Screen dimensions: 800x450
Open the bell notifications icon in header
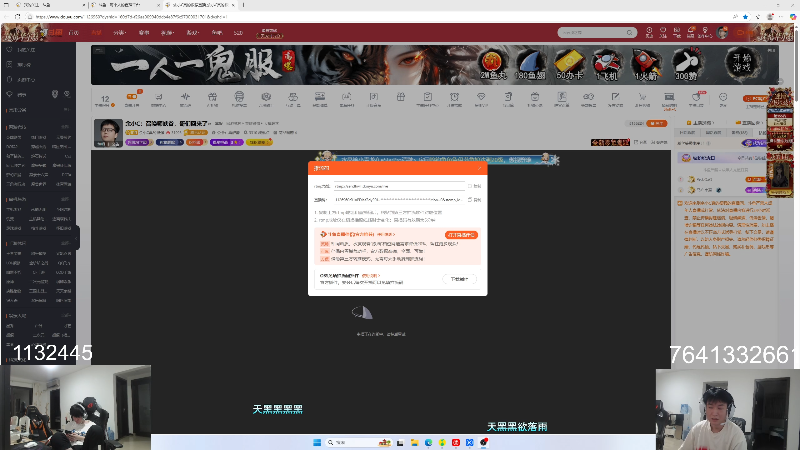[x=691, y=33]
